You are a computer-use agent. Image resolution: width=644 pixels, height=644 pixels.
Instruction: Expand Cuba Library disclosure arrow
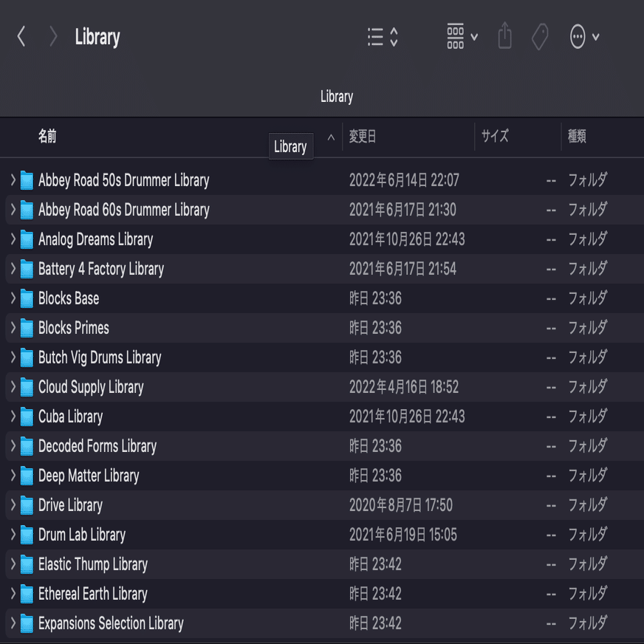coord(13,417)
